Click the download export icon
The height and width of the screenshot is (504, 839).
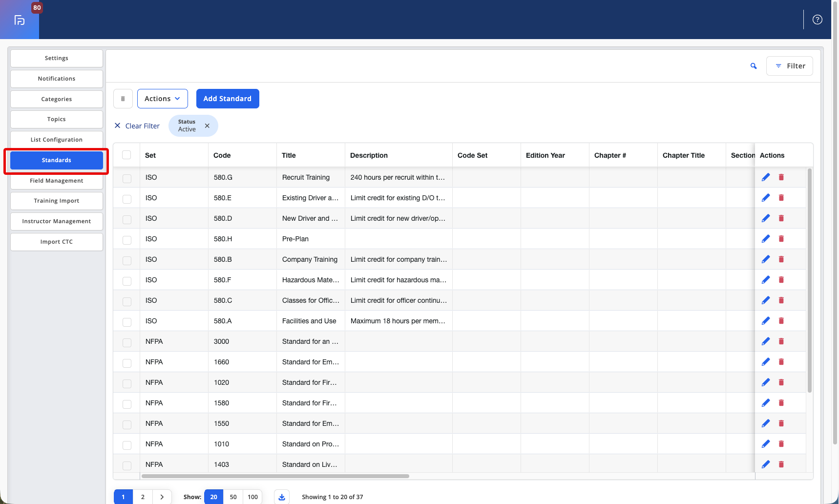[282, 497]
